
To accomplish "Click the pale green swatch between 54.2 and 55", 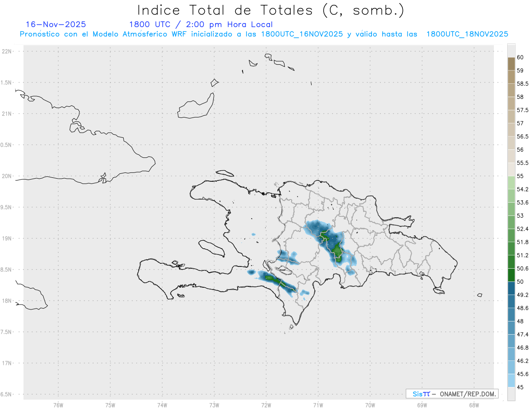I will coord(511,183).
